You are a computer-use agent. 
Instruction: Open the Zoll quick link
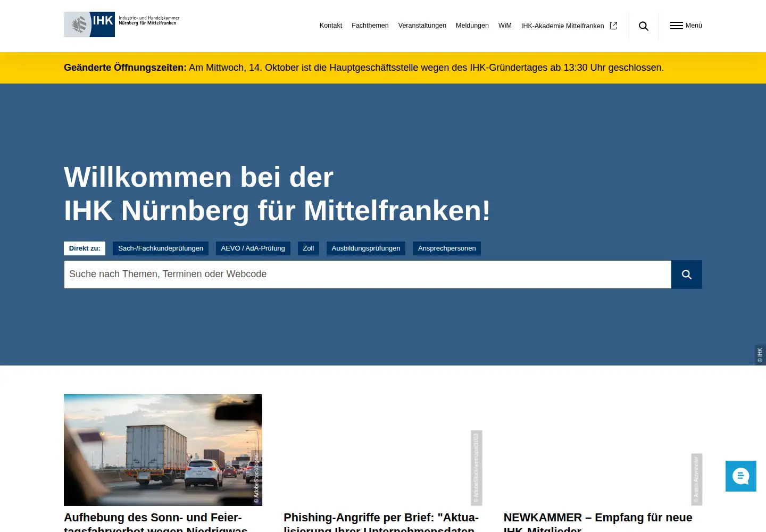[x=309, y=248]
